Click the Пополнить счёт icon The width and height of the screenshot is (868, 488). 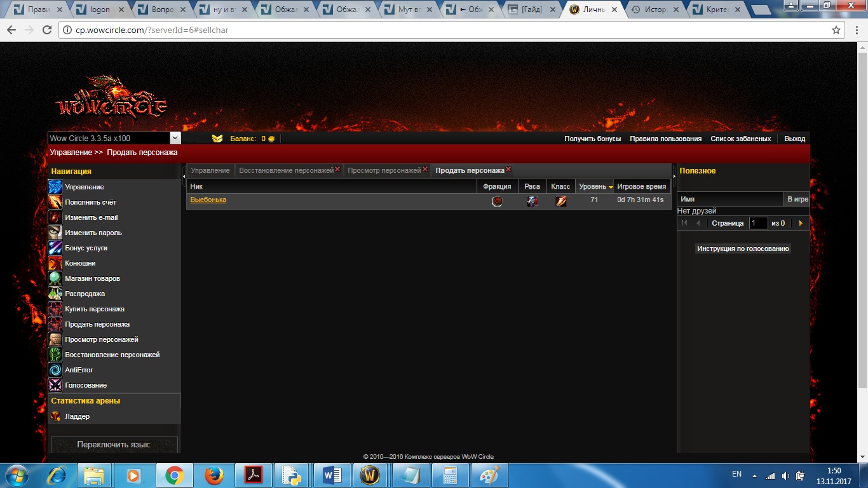(x=55, y=202)
